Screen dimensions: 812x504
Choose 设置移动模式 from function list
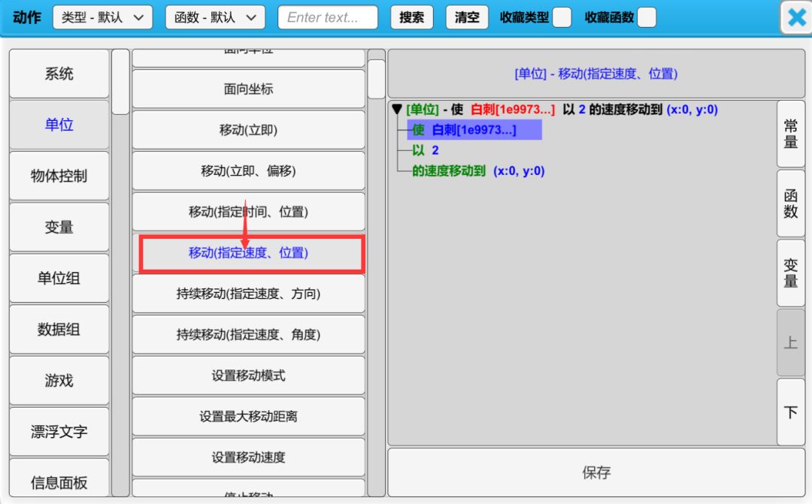pos(249,376)
